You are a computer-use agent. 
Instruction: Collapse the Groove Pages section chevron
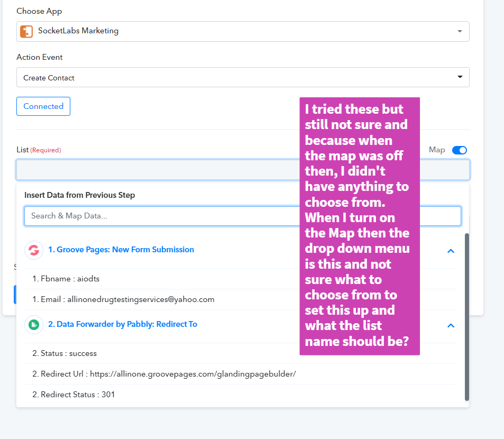coord(451,251)
